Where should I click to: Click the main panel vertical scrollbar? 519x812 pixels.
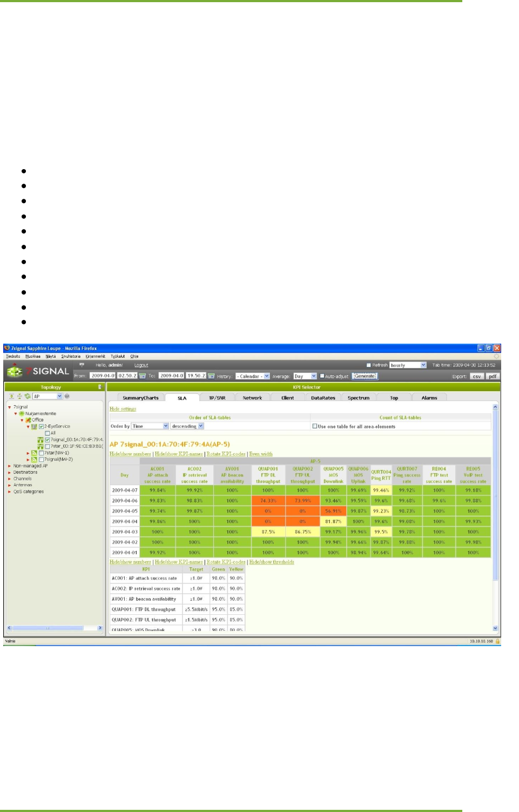point(495,518)
